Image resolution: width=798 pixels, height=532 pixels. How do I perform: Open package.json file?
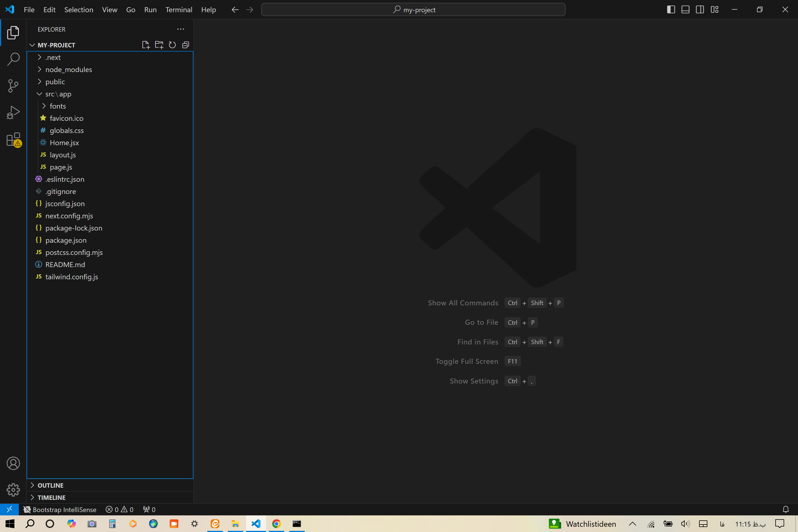110,240
